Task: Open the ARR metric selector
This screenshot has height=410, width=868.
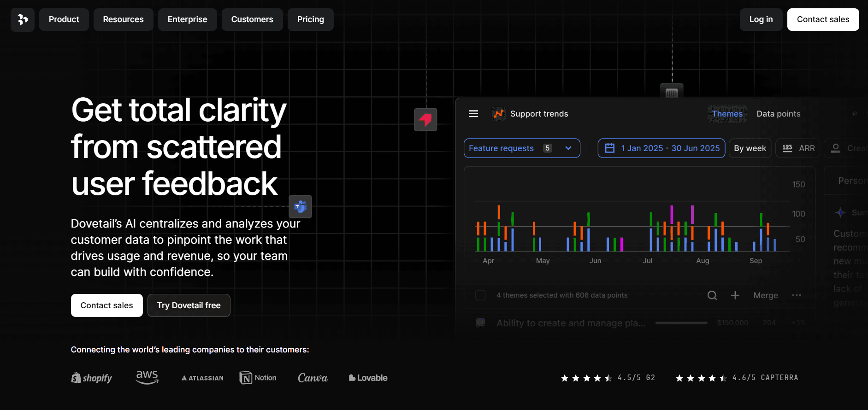Action: [798, 148]
